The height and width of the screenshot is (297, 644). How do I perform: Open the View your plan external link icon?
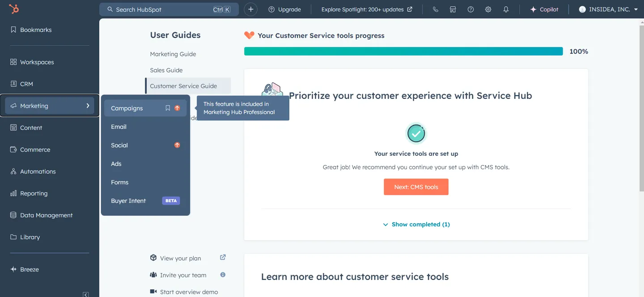pyautogui.click(x=223, y=257)
